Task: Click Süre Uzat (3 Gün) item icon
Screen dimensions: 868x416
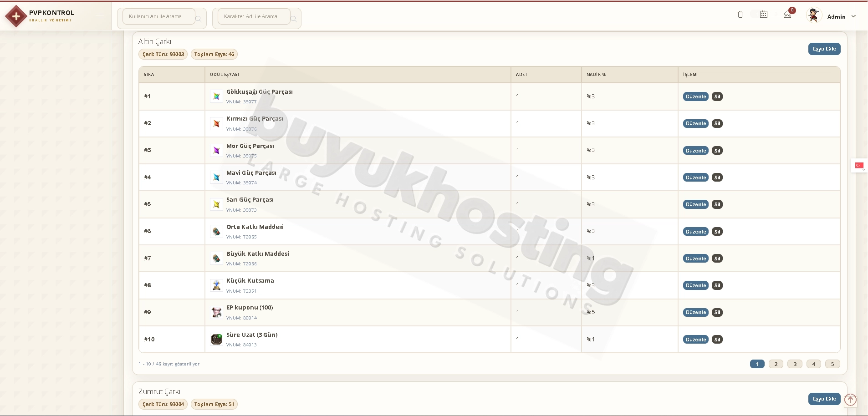Action: point(216,339)
